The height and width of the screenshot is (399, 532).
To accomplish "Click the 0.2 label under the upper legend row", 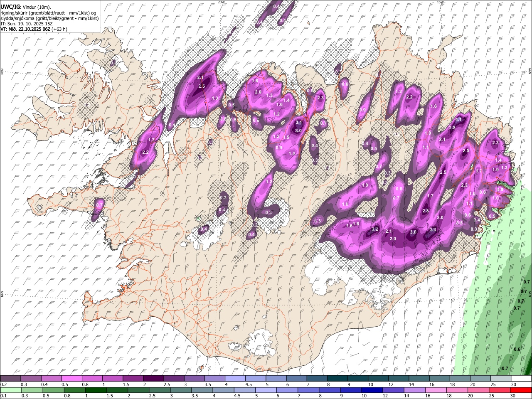I will (4, 384).
